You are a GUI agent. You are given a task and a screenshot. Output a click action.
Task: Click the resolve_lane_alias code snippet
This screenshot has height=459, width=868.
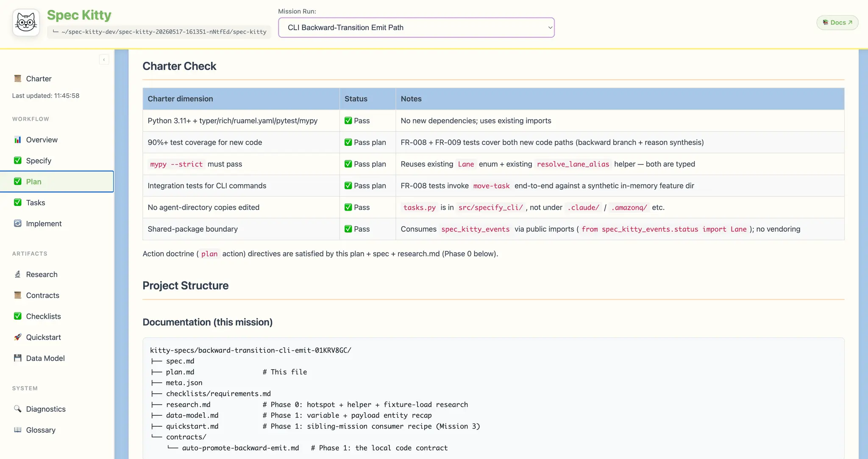click(x=573, y=164)
